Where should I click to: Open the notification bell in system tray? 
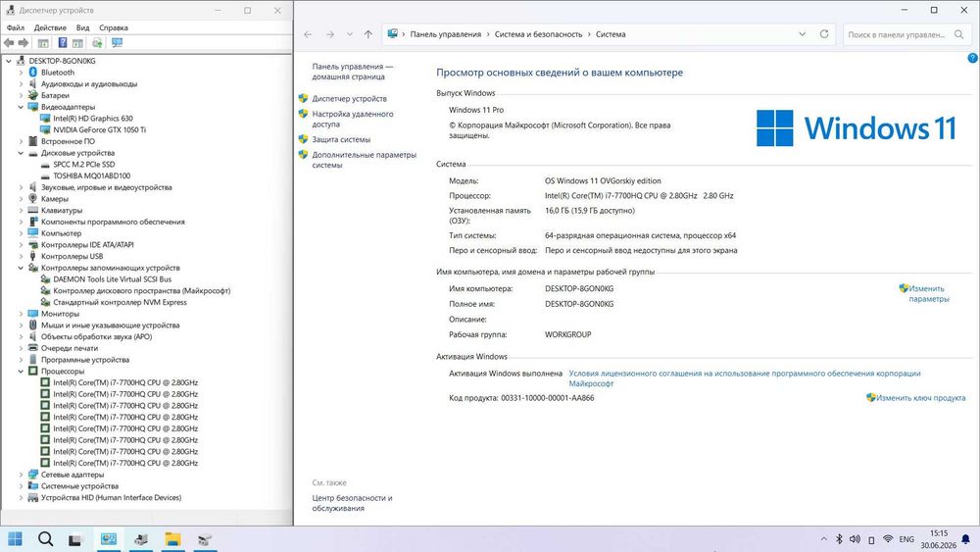(x=965, y=539)
